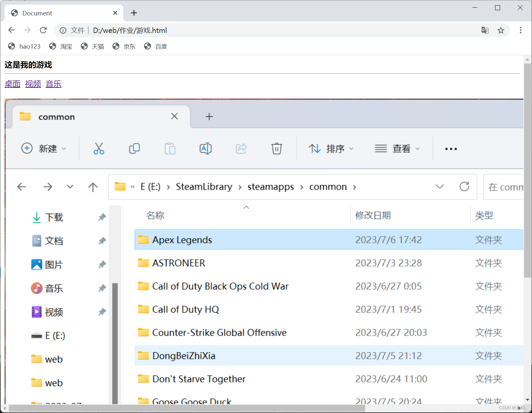This screenshot has width=532, height=413.
Task: Open the 查看 view dropdown
Action: [x=398, y=149]
